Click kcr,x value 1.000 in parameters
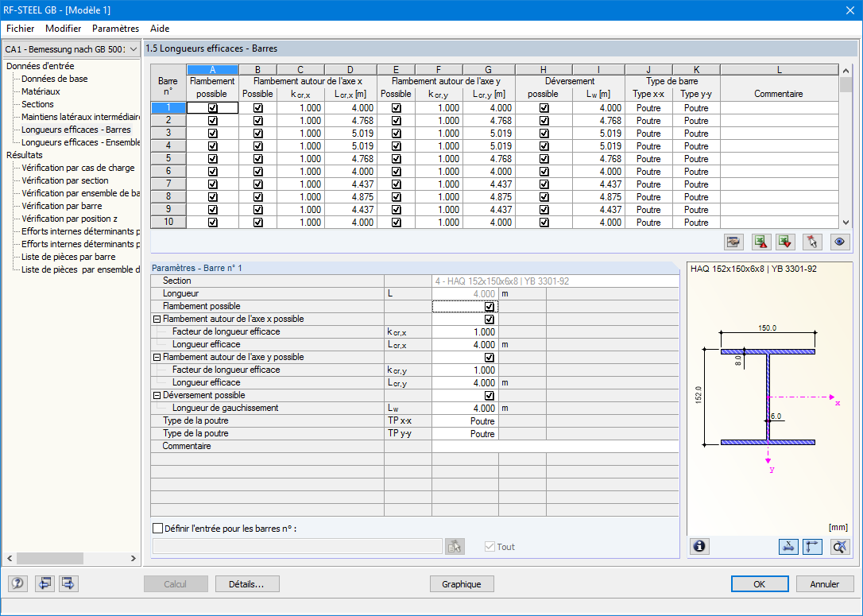Image resolution: width=863 pixels, height=616 pixels. (x=465, y=332)
